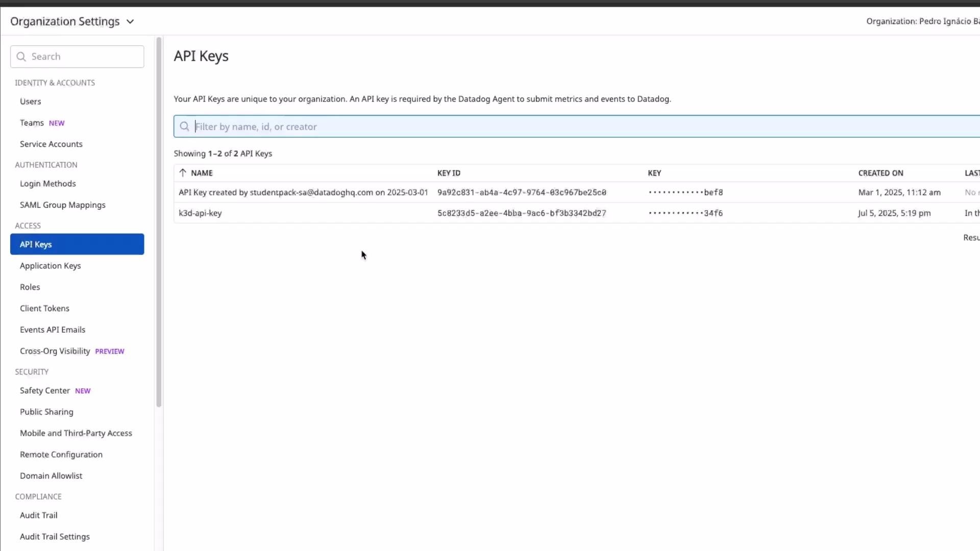The height and width of the screenshot is (551, 980).
Task: Click the filter box magnifier icon
Action: pyautogui.click(x=184, y=127)
